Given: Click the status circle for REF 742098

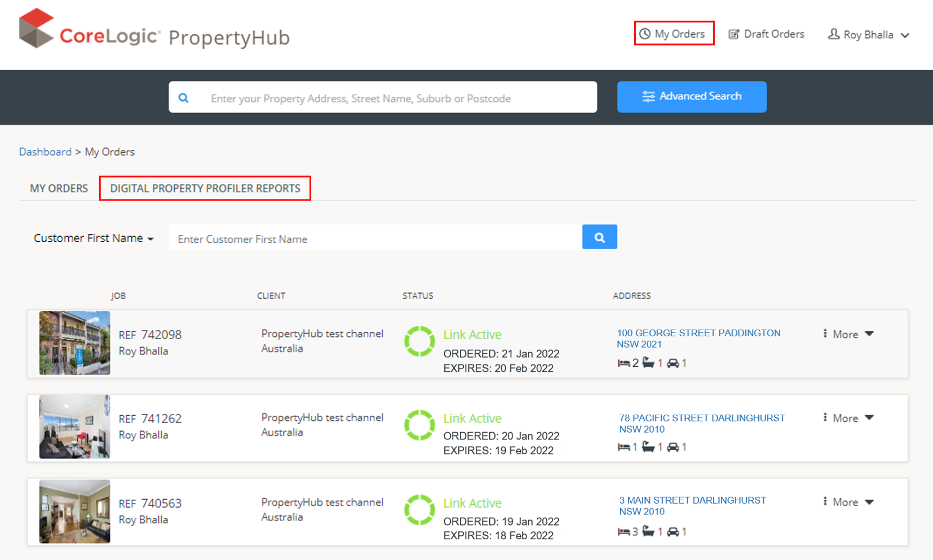Looking at the screenshot, I should [x=419, y=341].
